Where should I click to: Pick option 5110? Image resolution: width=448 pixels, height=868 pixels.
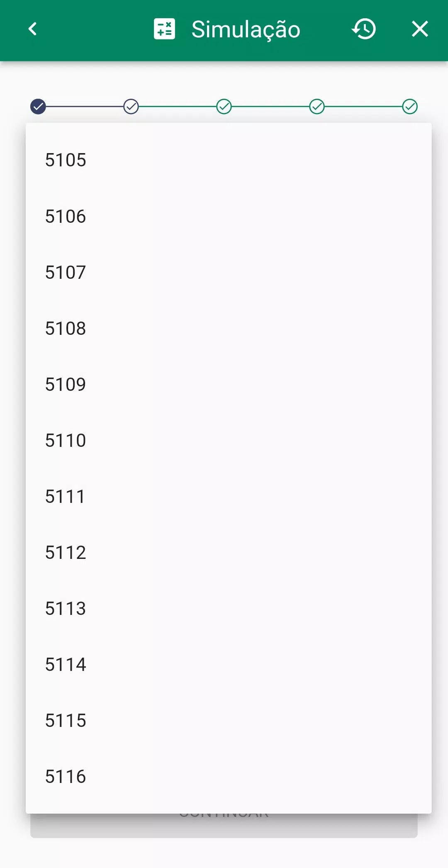point(229,441)
